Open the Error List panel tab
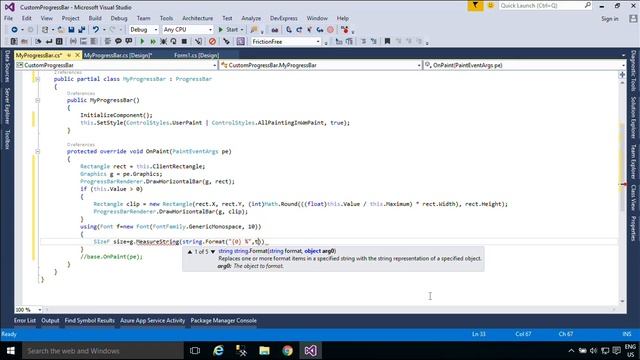This screenshot has width=640, height=360. tap(25, 321)
